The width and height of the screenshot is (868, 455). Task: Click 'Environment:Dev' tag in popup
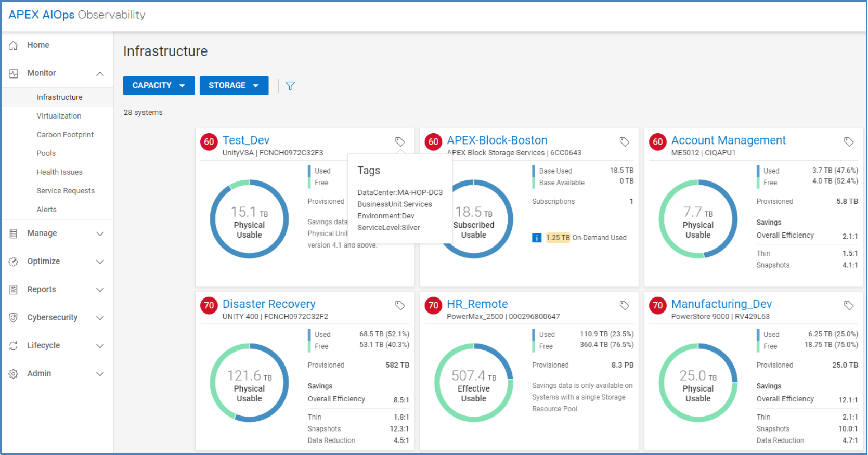[386, 216]
